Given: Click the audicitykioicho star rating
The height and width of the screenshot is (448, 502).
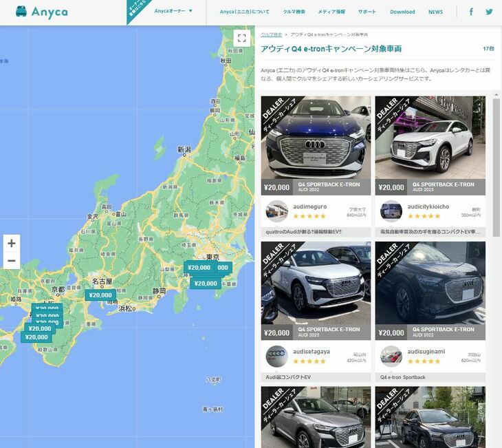Looking at the screenshot, I should (x=424, y=216).
